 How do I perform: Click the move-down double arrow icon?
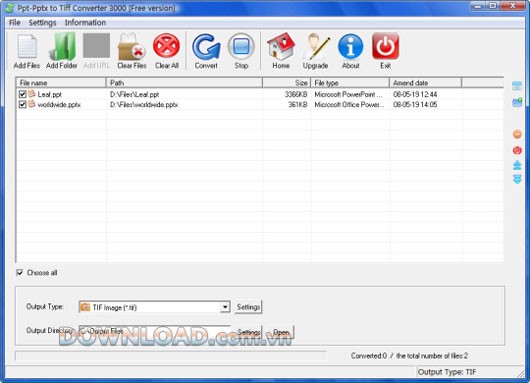(x=517, y=179)
